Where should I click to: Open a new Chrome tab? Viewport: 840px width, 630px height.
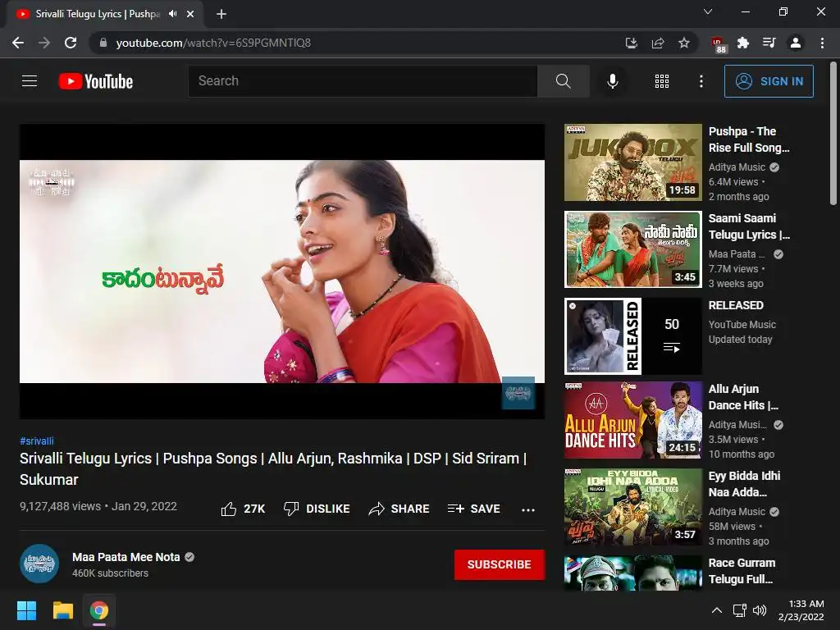221,14
